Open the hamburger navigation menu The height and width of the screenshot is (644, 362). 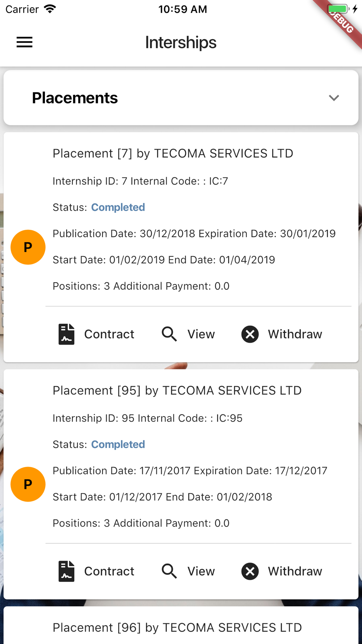pyautogui.click(x=25, y=42)
